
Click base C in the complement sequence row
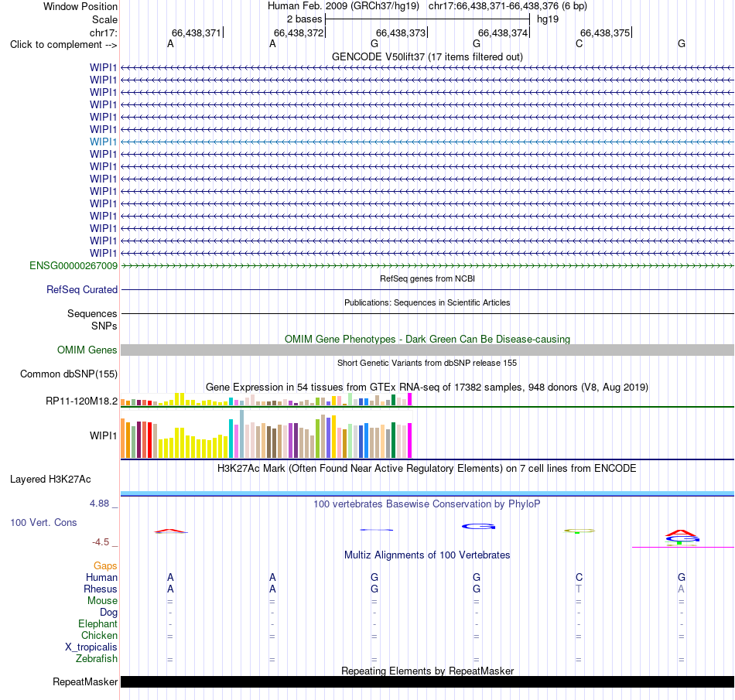579,44
